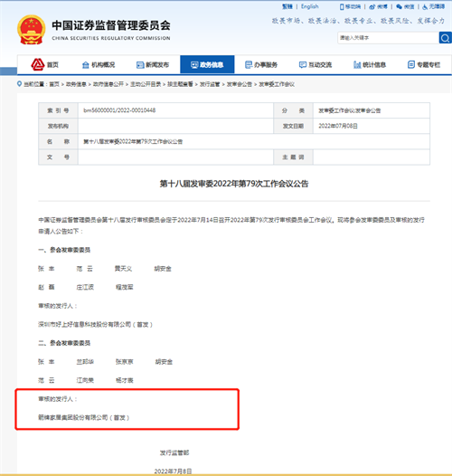Click the 机构概况 building icon

pyautogui.click(x=86, y=64)
